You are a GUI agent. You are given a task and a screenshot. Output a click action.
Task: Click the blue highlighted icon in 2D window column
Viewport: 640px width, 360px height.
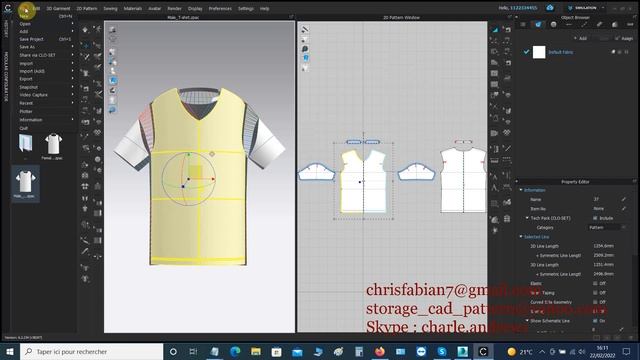305,58
